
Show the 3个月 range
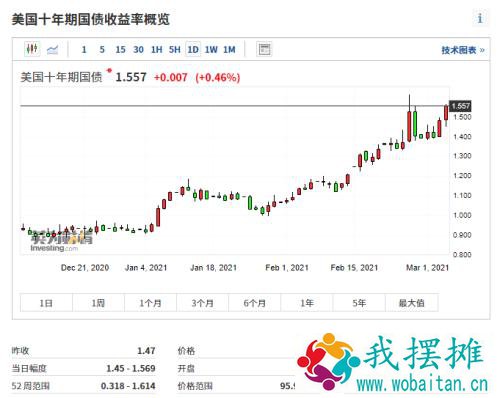pyautogui.click(x=203, y=303)
